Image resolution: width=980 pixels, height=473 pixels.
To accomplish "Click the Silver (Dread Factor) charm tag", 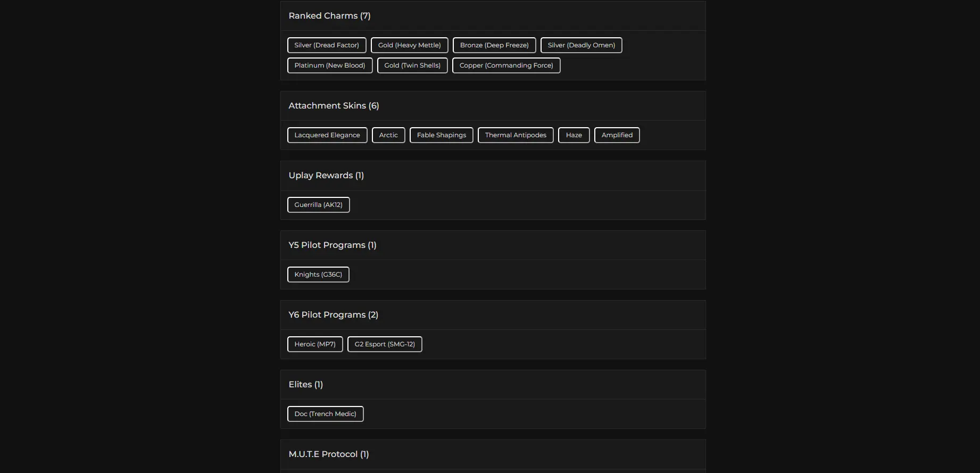I will 327,45.
